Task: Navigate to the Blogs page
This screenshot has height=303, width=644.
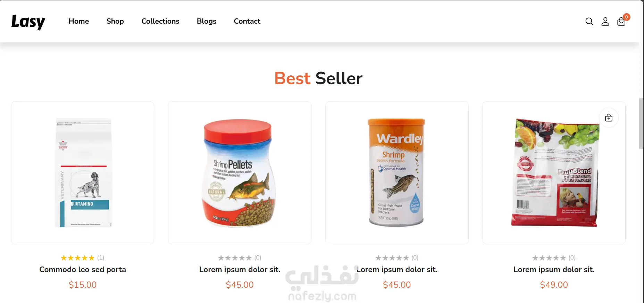Action: (207, 21)
